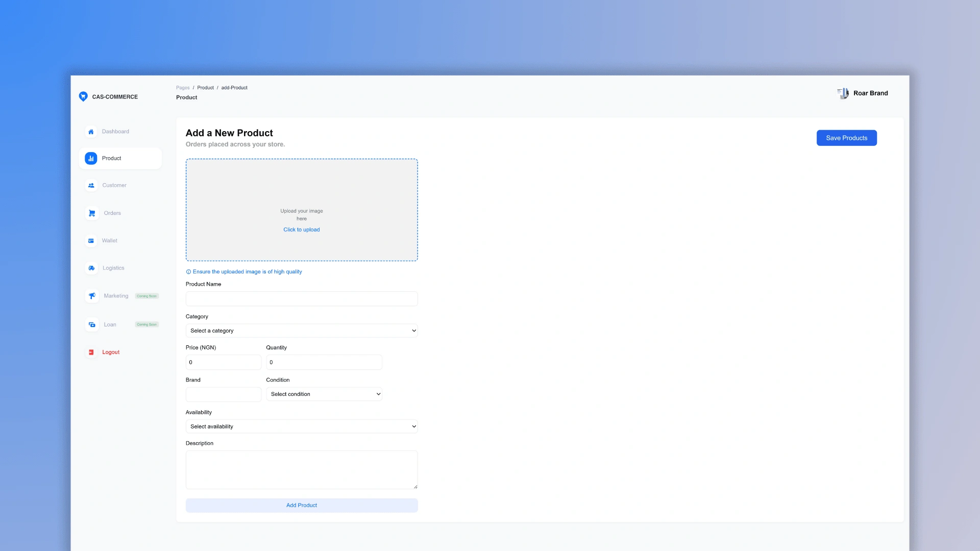Focus the Product Name input field

tap(302, 299)
